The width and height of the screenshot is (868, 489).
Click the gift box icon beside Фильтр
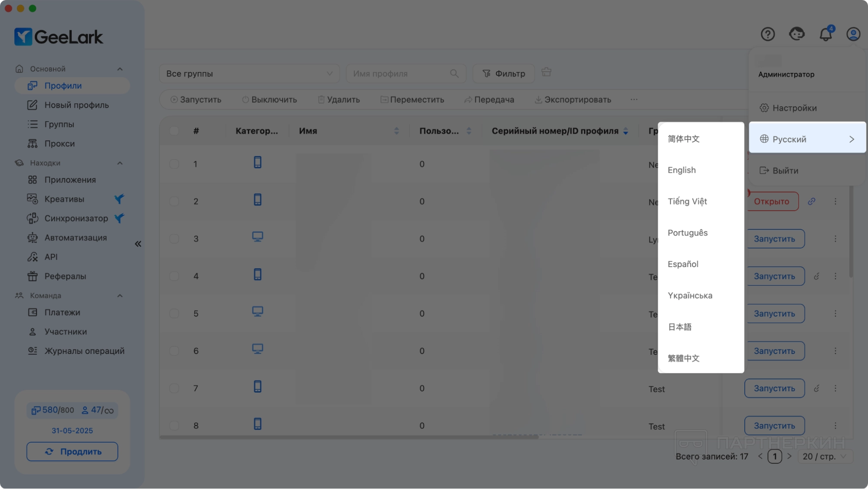[x=546, y=72]
